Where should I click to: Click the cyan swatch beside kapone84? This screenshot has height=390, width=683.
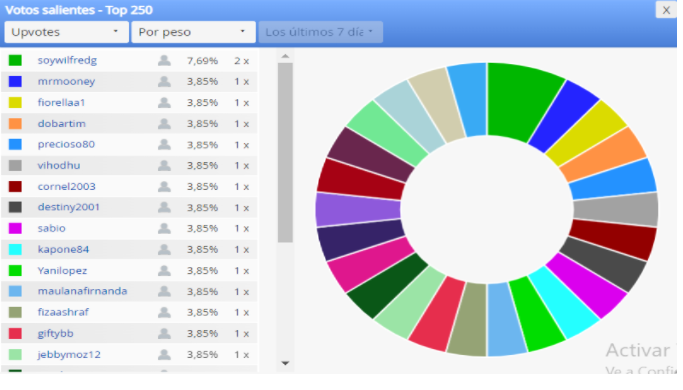pyautogui.click(x=15, y=249)
